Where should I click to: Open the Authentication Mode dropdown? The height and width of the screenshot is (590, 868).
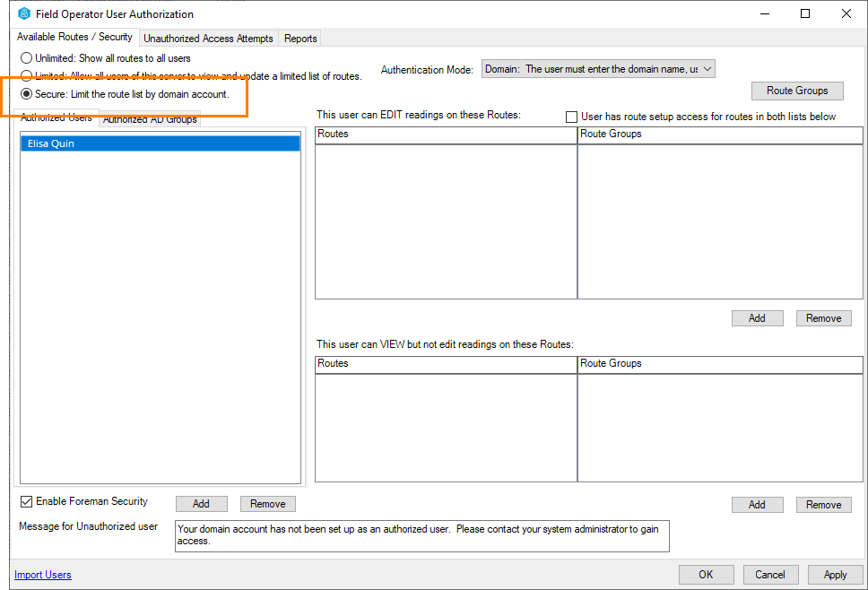(x=598, y=69)
